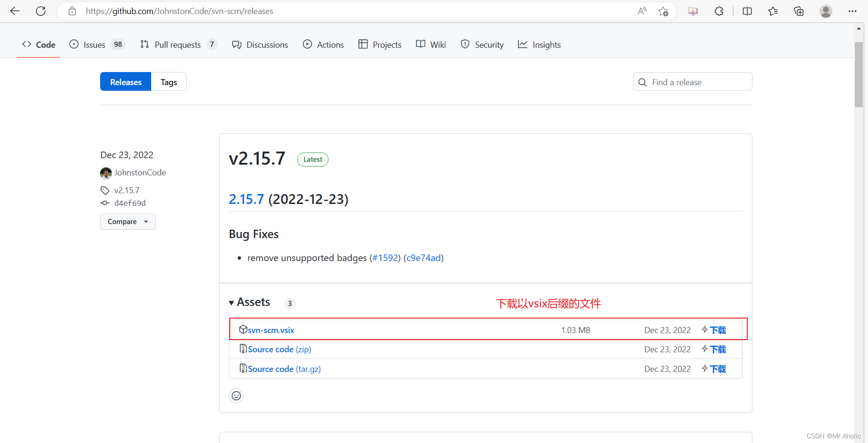This screenshot has width=868, height=443.
Task: Open the Collections icon
Action: coord(799,11)
